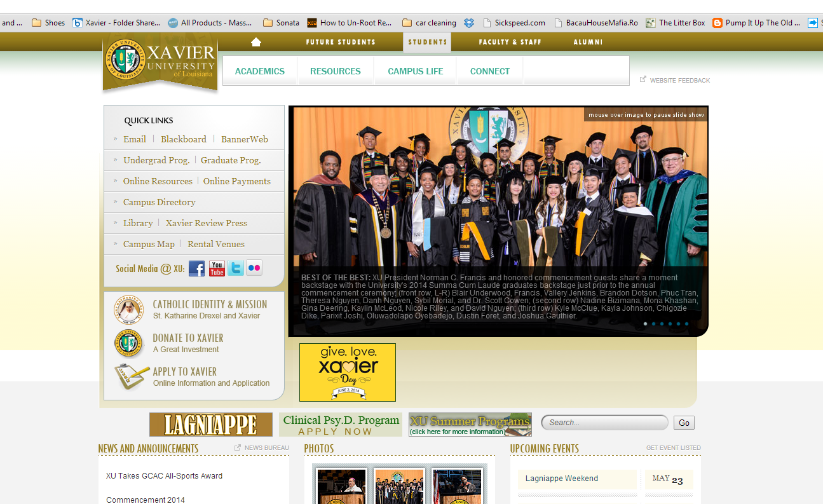Image resolution: width=823 pixels, height=504 pixels.
Task: Open the How to Un-Root XDA bookmark
Action: pyautogui.click(x=350, y=22)
